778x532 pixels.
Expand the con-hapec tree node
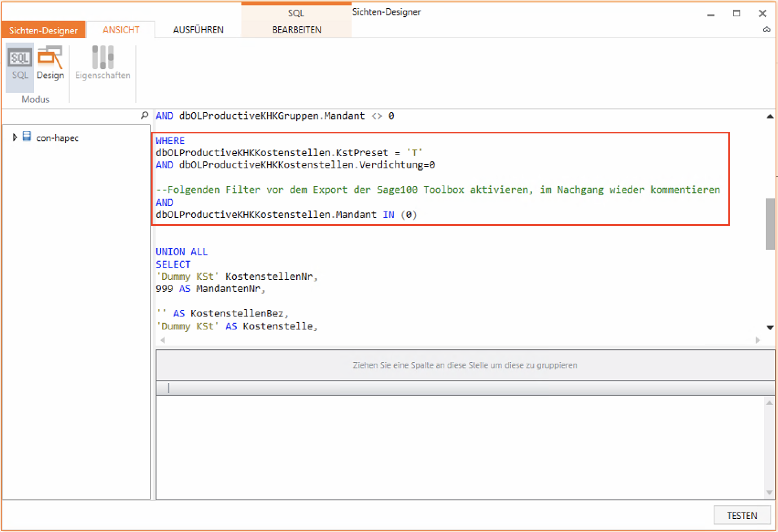point(15,137)
